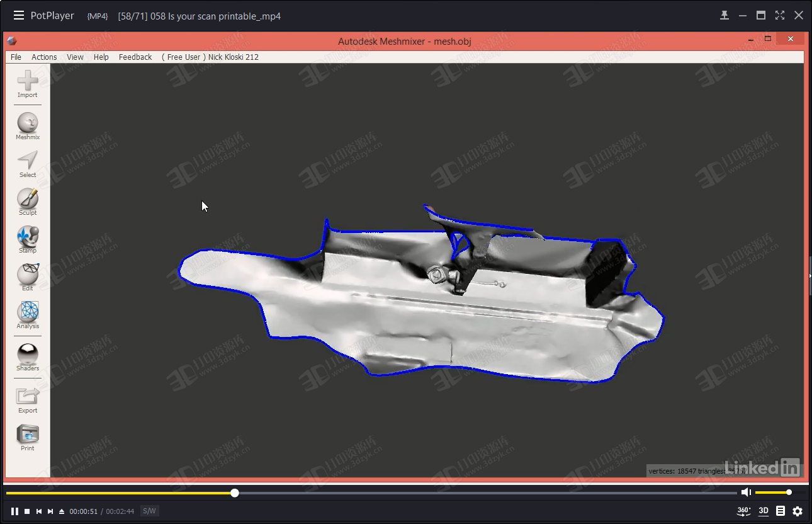The height and width of the screenshot is (524, 812).
Task: Open the Edit tools panel
Action: [28, 277]
